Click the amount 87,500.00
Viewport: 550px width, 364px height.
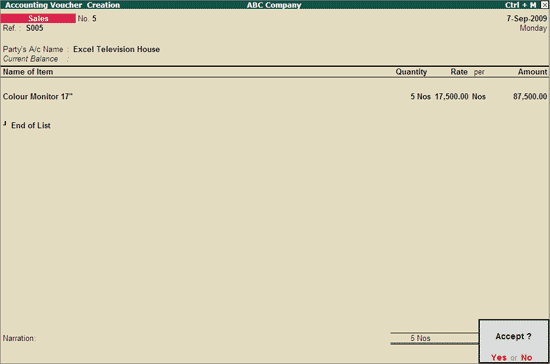pos(530,96)
